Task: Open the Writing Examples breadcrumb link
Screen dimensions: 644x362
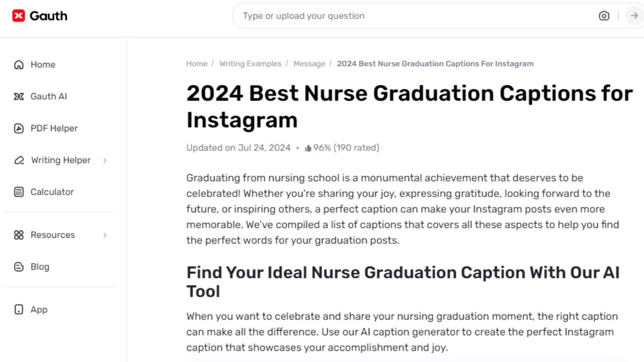Action: tap(250, 63)
